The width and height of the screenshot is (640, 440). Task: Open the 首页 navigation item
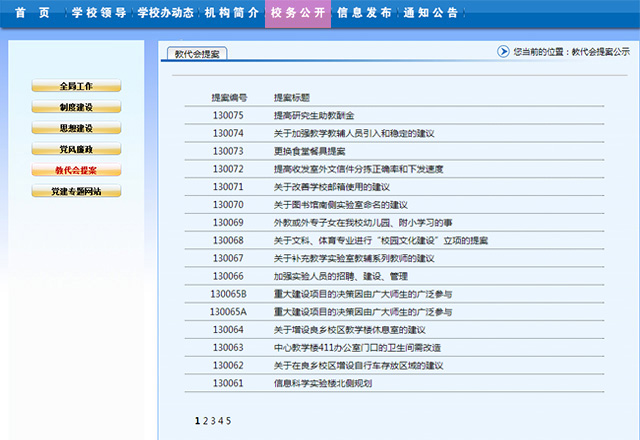click(x=32, y=13)
